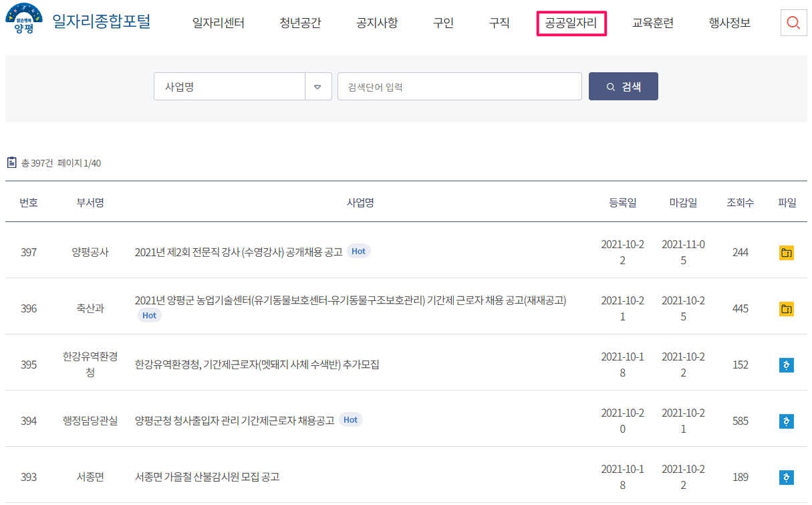Click the clipboard icon next to total count
This screenshot has width=812, height=505.
[x=11, y=161]
